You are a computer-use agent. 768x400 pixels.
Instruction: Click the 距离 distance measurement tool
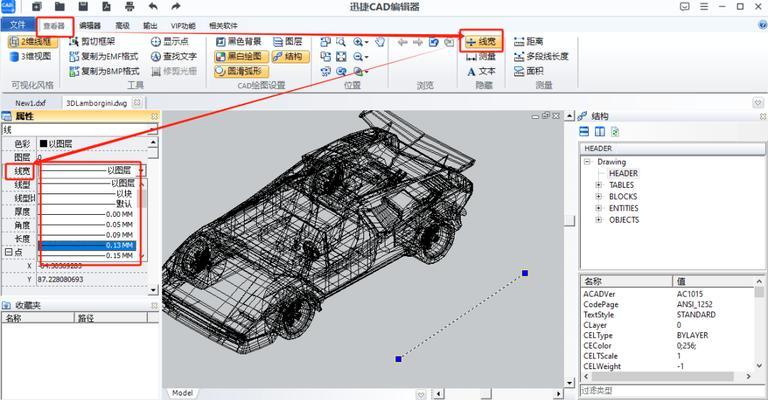[x=529, y=42]
